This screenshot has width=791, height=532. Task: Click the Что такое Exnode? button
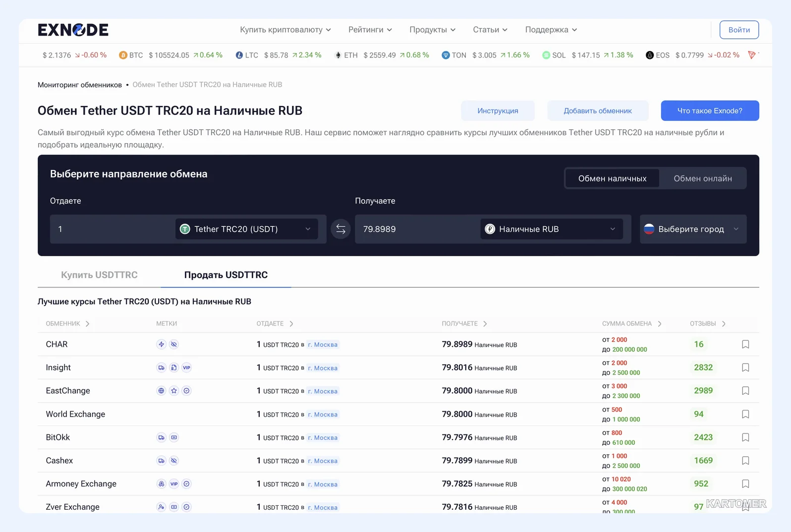click(x=710, y=110)
